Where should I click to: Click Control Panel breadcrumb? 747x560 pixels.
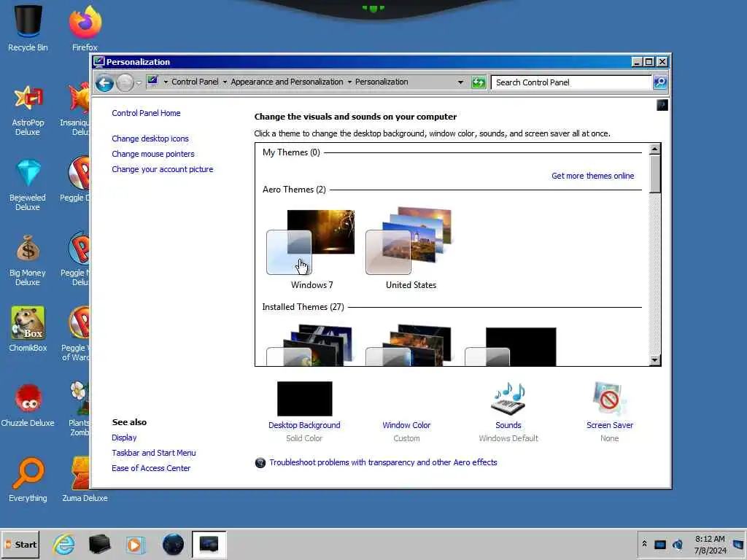tap(195, 82)
